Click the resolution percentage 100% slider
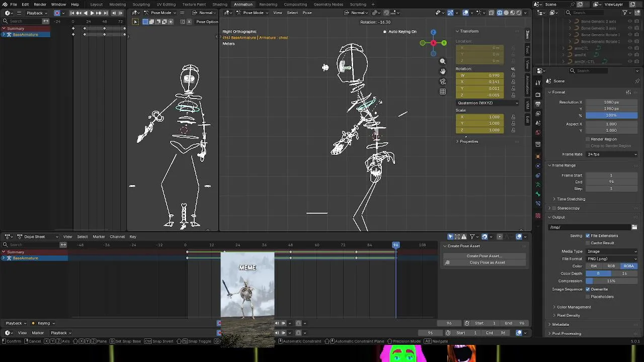The width and height of the screenshot is (644, 362). coord(611,115)
